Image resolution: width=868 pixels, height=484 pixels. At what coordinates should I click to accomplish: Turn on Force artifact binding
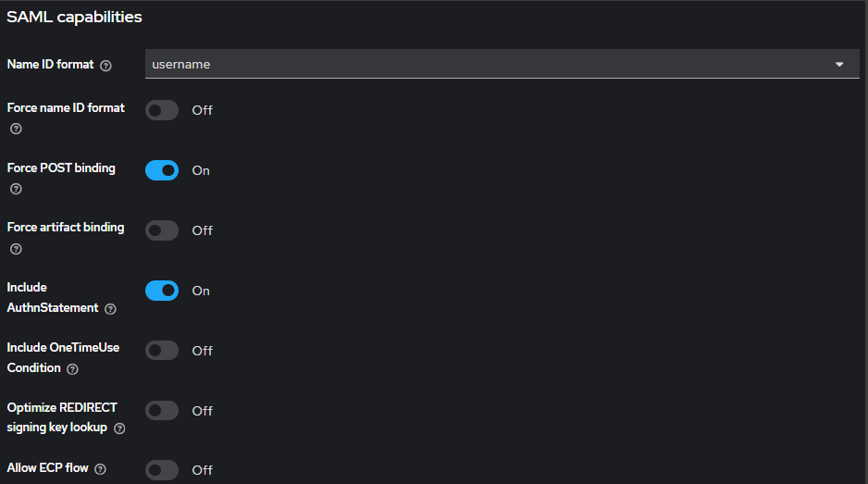pos(162,230)
